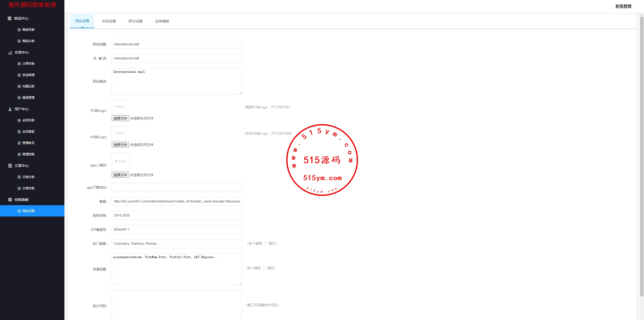Click the 文章中心 document icon

click(10, 166)
